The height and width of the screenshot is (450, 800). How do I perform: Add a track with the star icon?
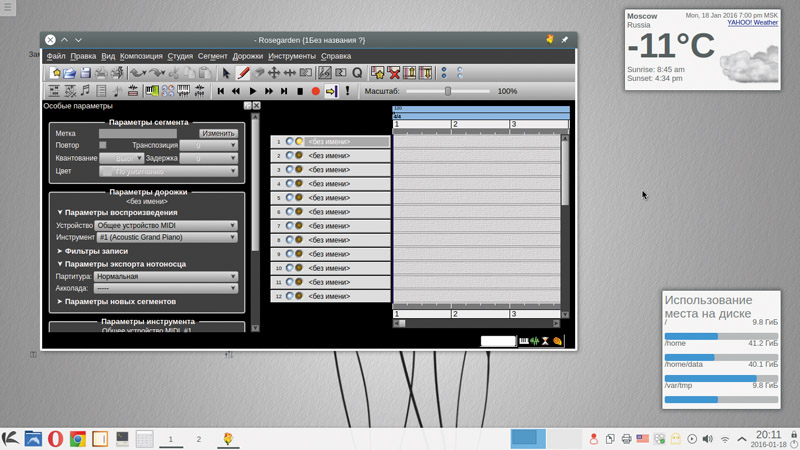(x=378, y=73)
